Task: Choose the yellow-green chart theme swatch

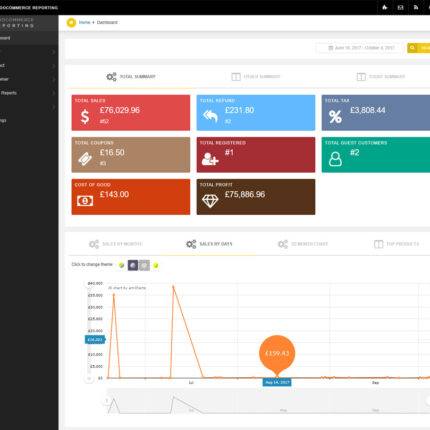Action: 156,265
